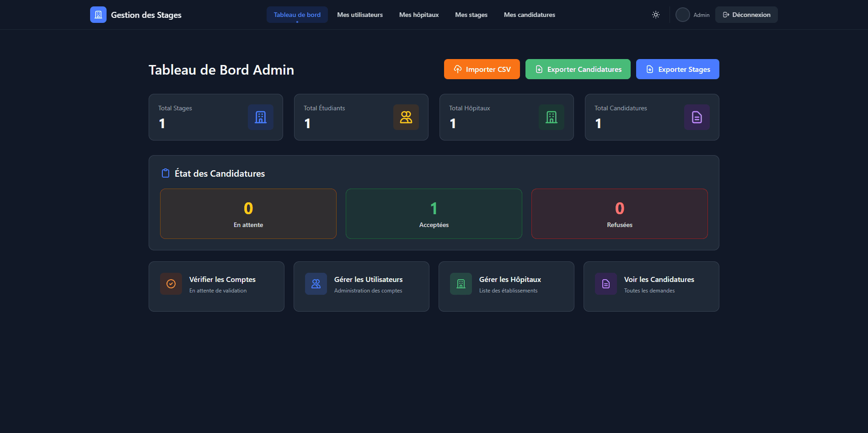Image resolution: width=868 pixels, height=433 pixels.
Task: Click the Total Hôpitaux green building icon
Action: [x=551, y=117]
